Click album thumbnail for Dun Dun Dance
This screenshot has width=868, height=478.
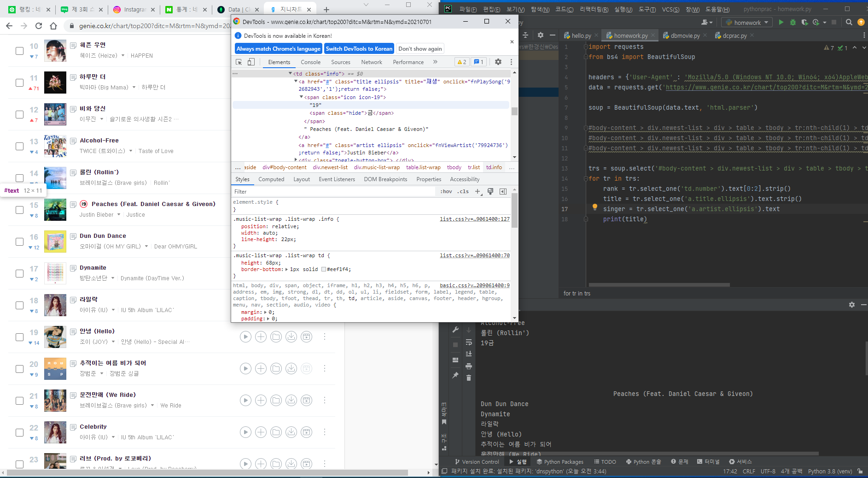(55, 242)
